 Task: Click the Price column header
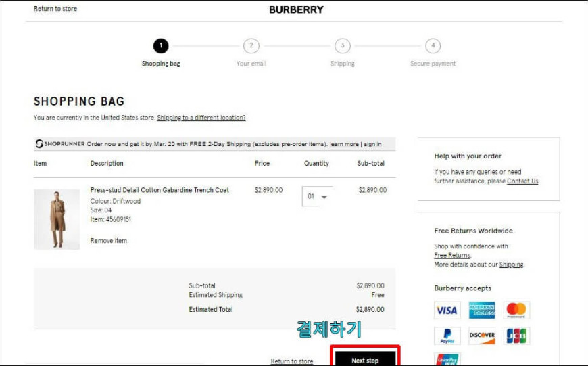pyautogui.click(x=262, y=163)
